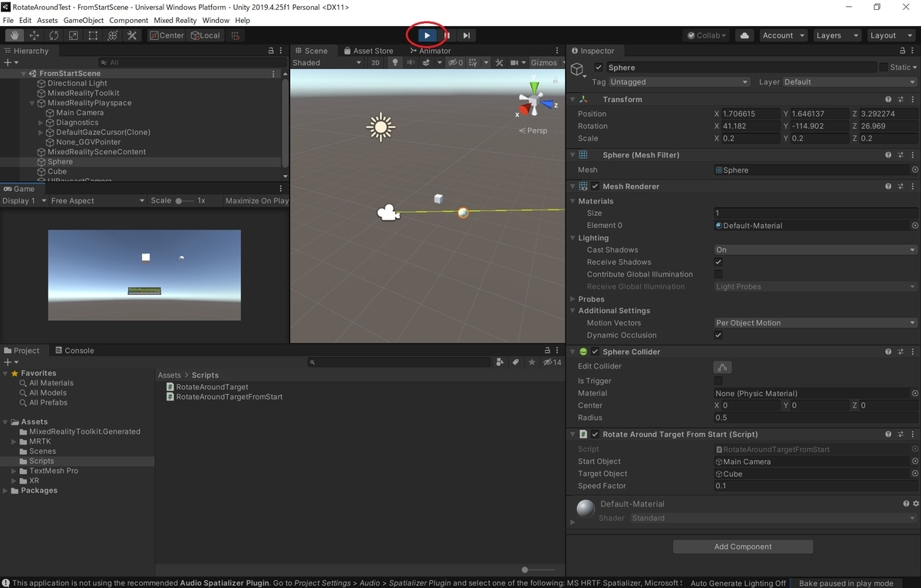Toggle Dynamic Occlusion checkbox
921x588 pixels.
[718, 335]
